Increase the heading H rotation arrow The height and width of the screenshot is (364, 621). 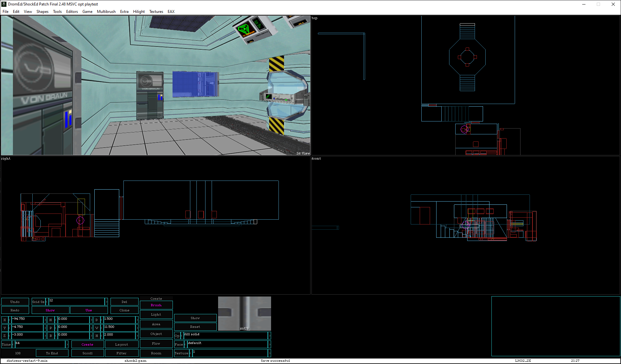(91, 320)
